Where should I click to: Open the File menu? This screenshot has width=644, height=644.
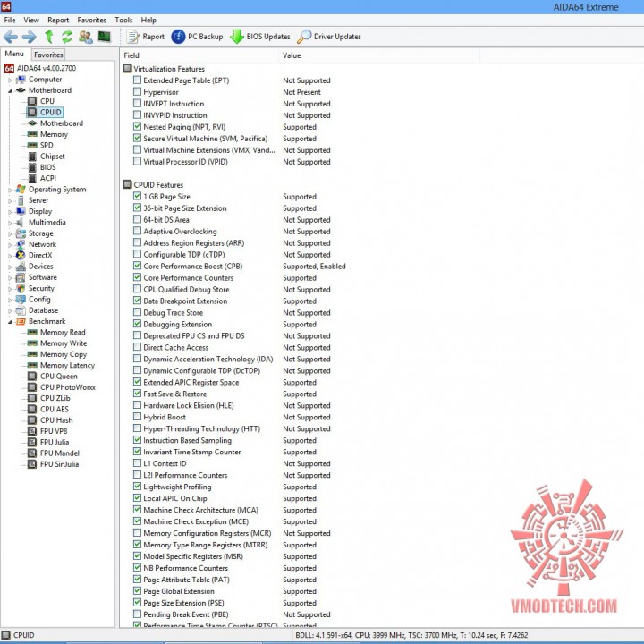pyautogui.click(x=10, y=20)
